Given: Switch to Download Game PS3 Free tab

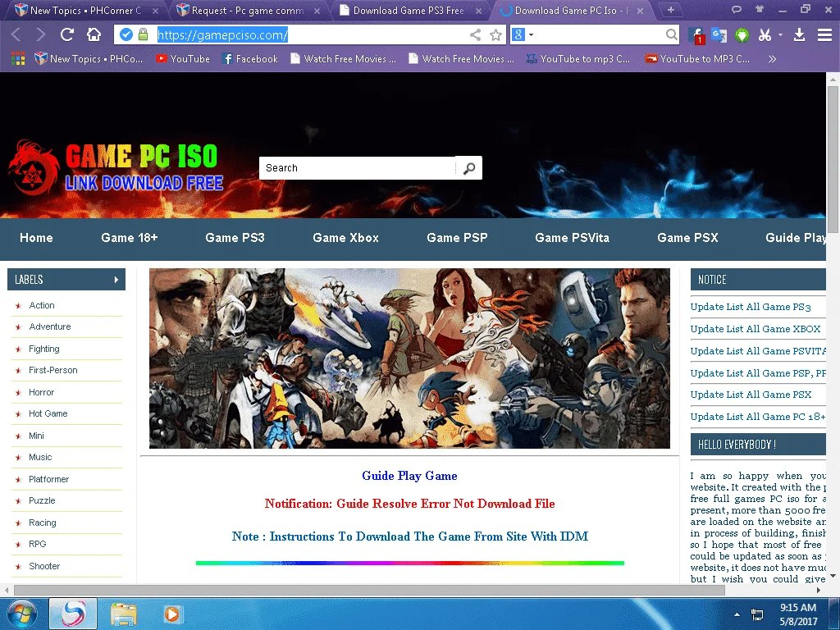Looking at the screenshot, I should tap(409, 10).
